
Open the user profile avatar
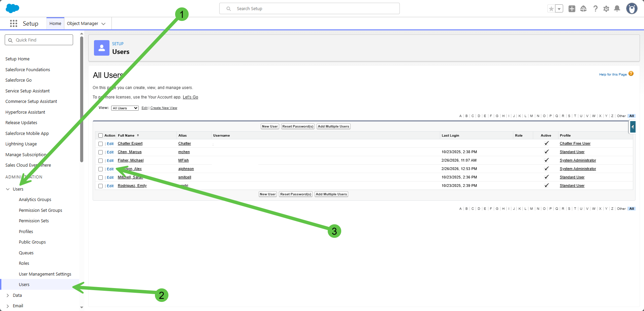tap(632, 9)
